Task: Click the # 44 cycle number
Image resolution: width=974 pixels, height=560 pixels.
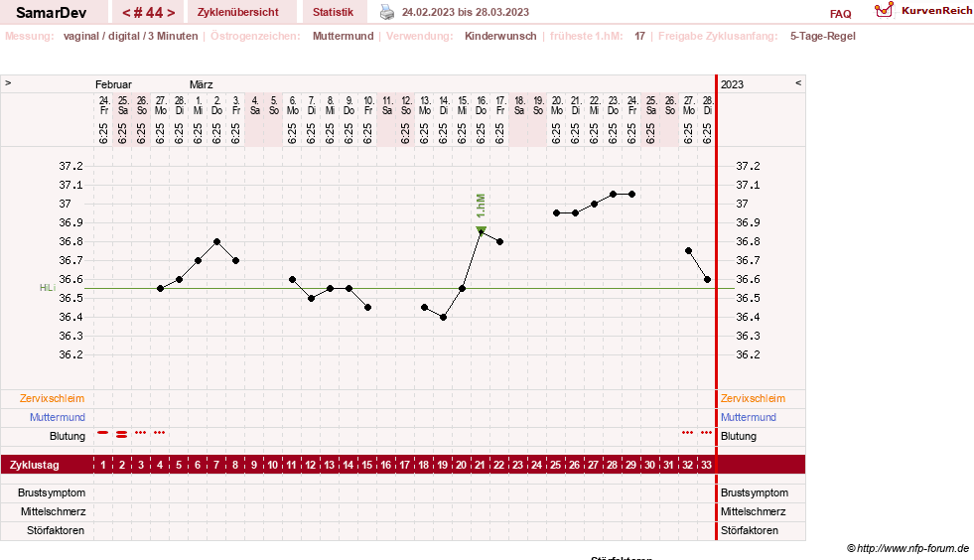Action: point(149,13)
